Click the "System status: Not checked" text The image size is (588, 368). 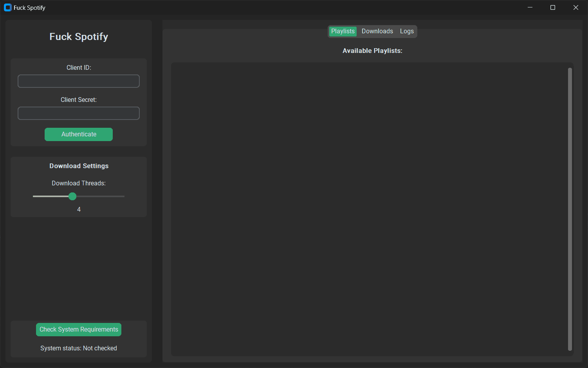79,348
